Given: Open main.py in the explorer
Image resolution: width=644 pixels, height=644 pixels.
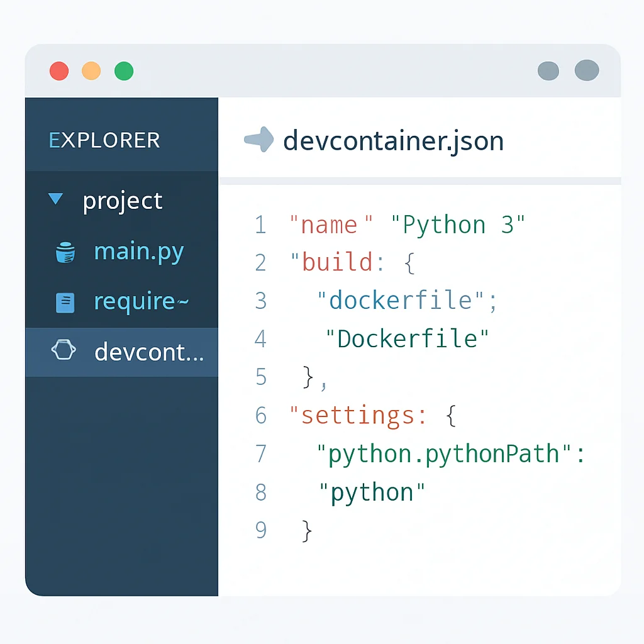Looking at the screenshot, I should pyautogui.click(x=139, y=252).
